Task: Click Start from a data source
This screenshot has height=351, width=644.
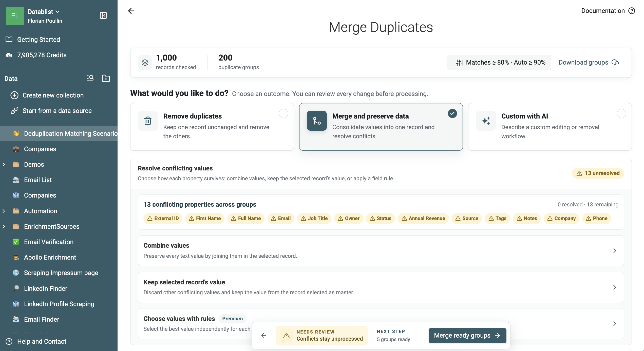Action: pos(57,111)
